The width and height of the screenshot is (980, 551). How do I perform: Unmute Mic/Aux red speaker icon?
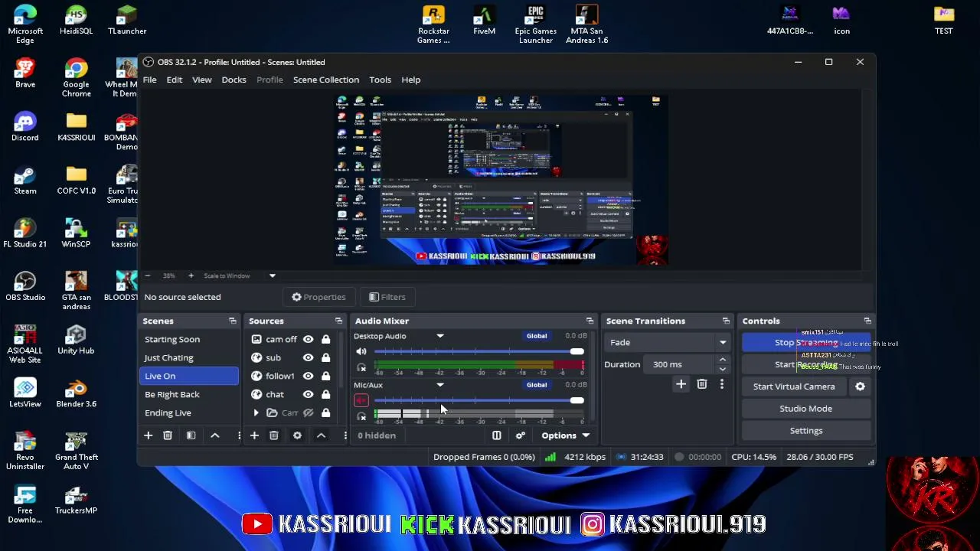[x=361, y=400]
